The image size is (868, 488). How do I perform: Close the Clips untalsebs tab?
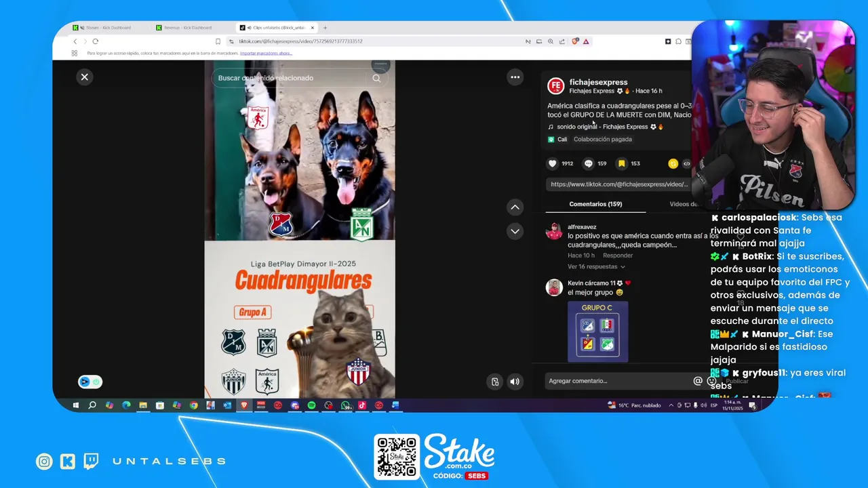tap(313, 28)
